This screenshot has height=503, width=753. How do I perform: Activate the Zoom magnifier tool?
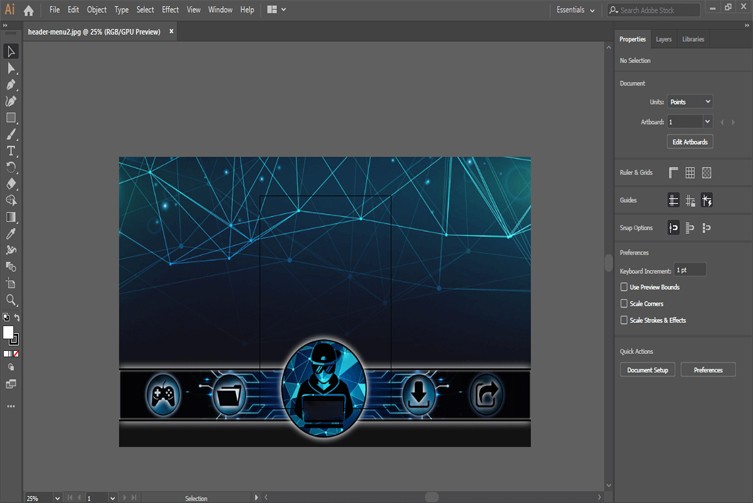point(11,300)
